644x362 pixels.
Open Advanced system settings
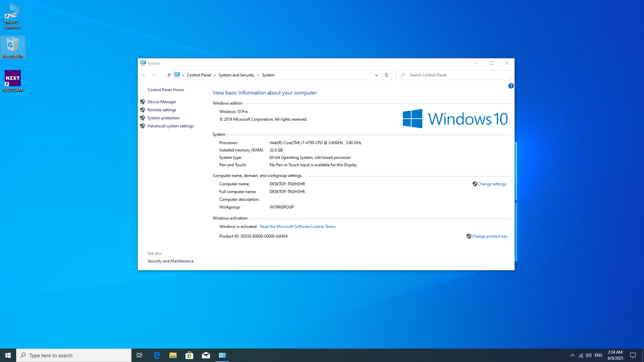(170, 126)
